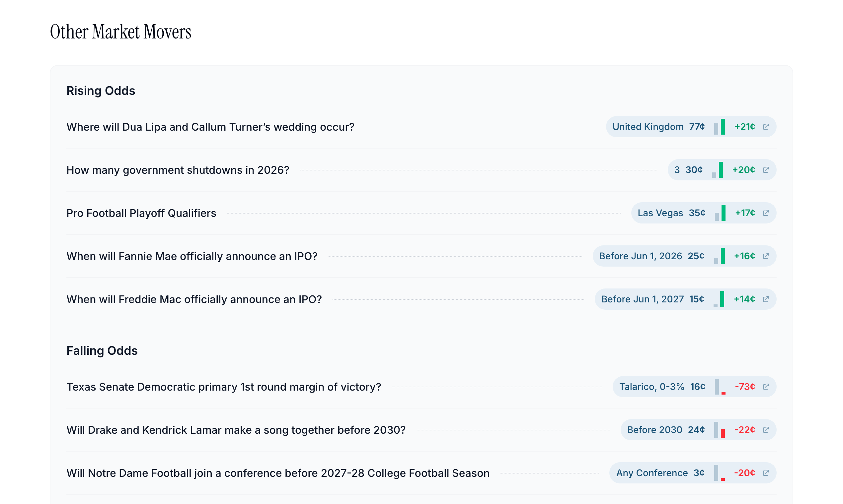Click the United Kingdom 77¢ odds pill

pos(658,127)
